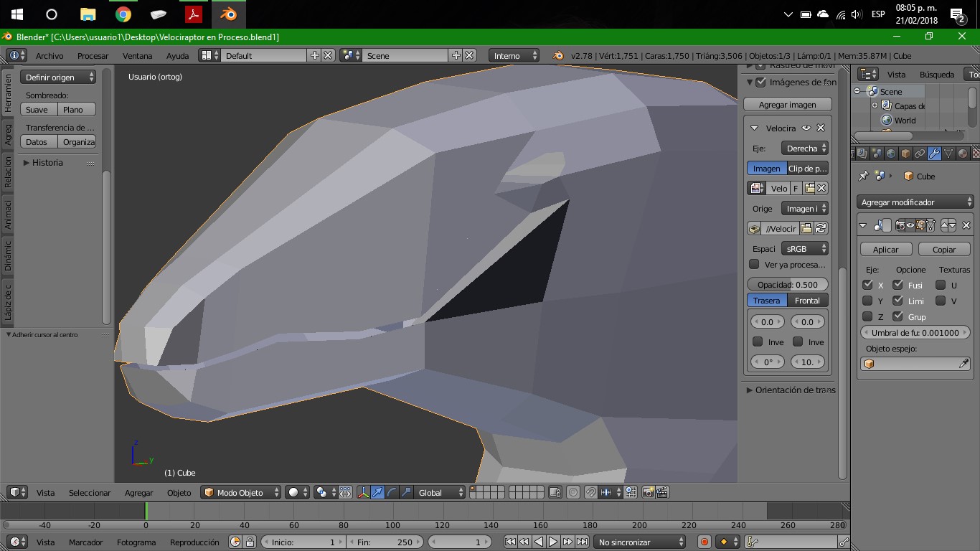Open the Archivo menu
980x551 pixels.
50,55
